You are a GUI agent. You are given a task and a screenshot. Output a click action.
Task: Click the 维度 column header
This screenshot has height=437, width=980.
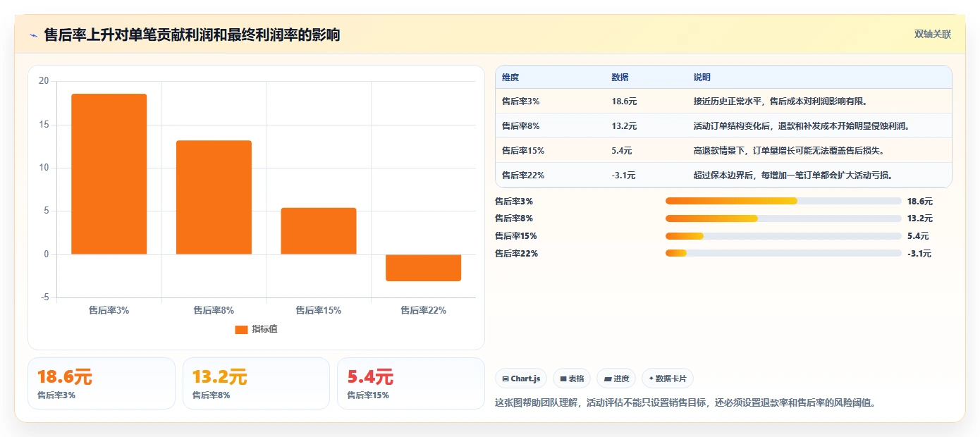click(510, 78)
